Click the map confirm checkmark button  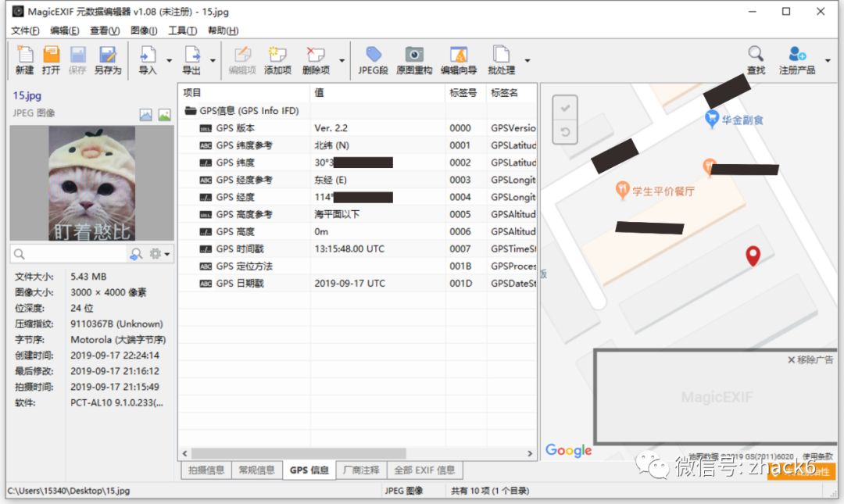click(x=565, y=109)
